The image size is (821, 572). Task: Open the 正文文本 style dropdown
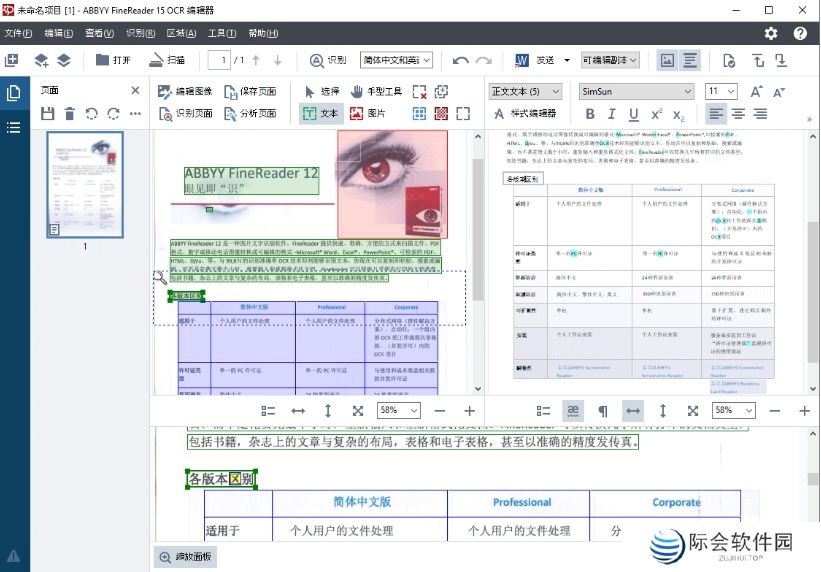pos(525,91)
